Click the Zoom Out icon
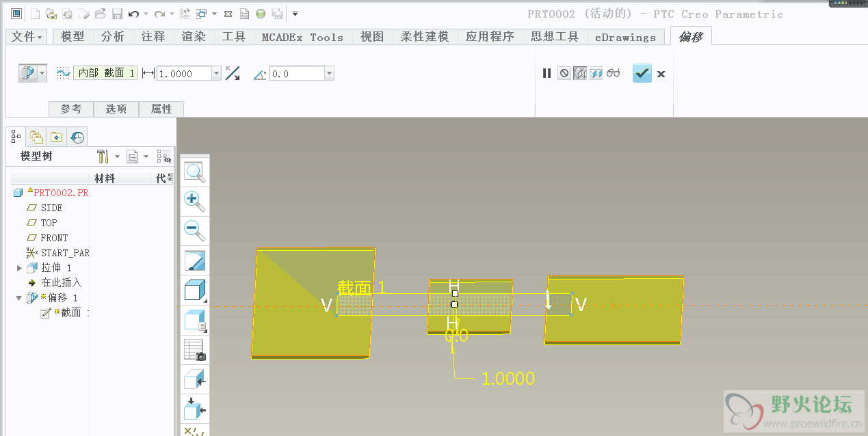Screen dimensions: 868x436 tap(195, 230)
